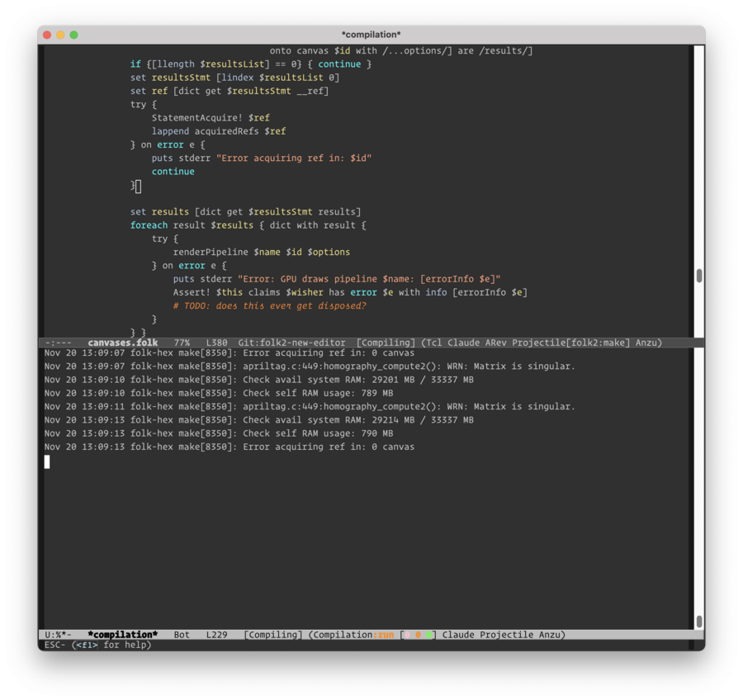Select the ARev auto-revert indicator
743x700 pixels.
pyautogui.click(x=497, y=342)
